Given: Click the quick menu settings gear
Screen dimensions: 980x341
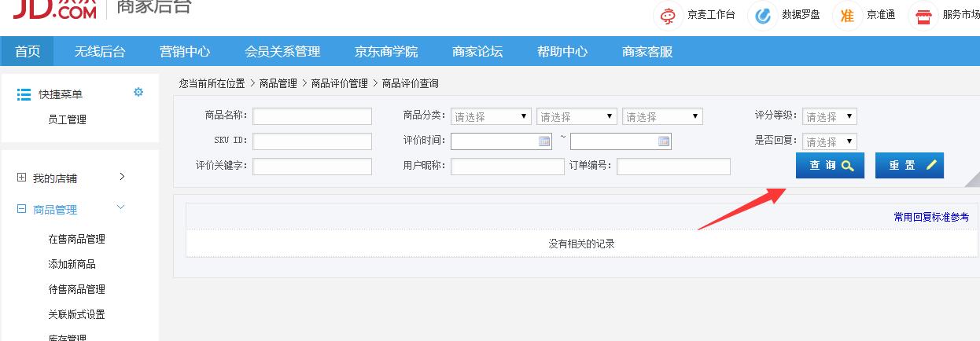Looking at the screenshot, I should [x=138, y=92].
